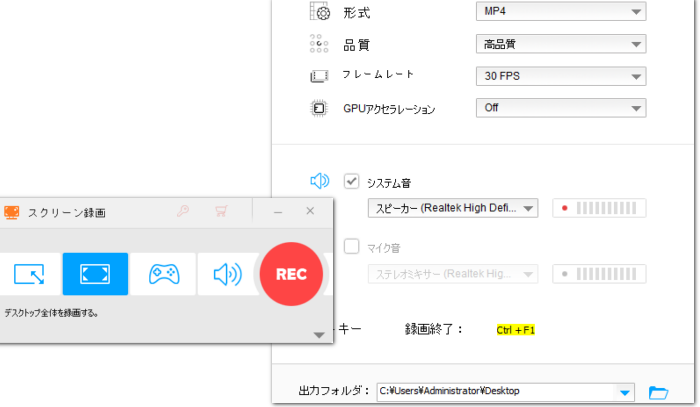
Task: Open the 形式 MP4 dropdown
Action: tap(560, 12)
